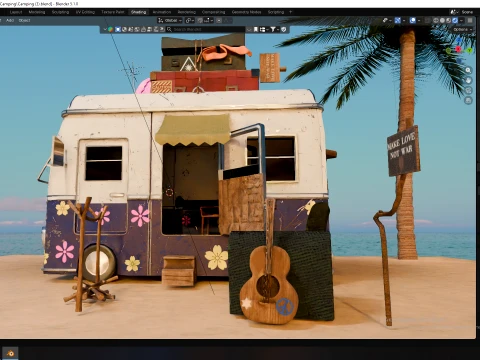This screenshot has height=360, width=480.
Task: Open the scene browse icon dropdown
Action: coord(455,12)
